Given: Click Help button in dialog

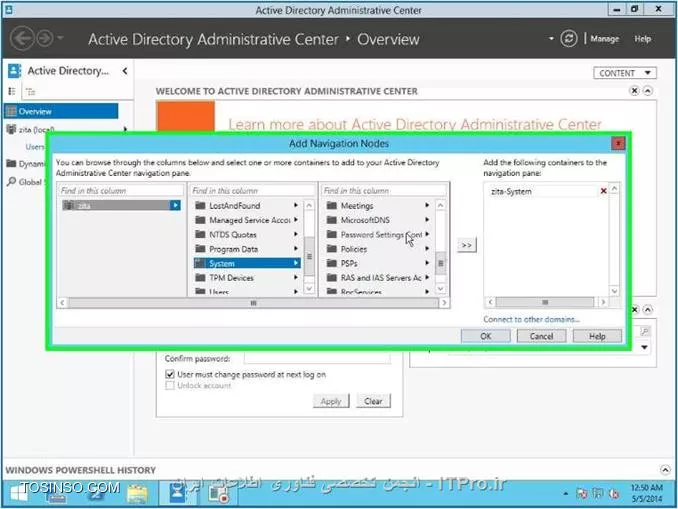Looking at the screenshot, I should click(597, 336).
